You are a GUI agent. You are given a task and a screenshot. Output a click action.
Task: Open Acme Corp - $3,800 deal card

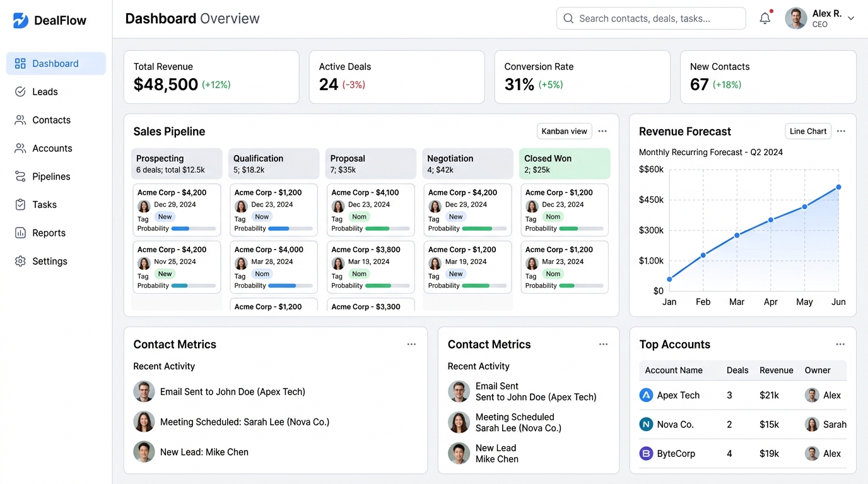(371, 267)
